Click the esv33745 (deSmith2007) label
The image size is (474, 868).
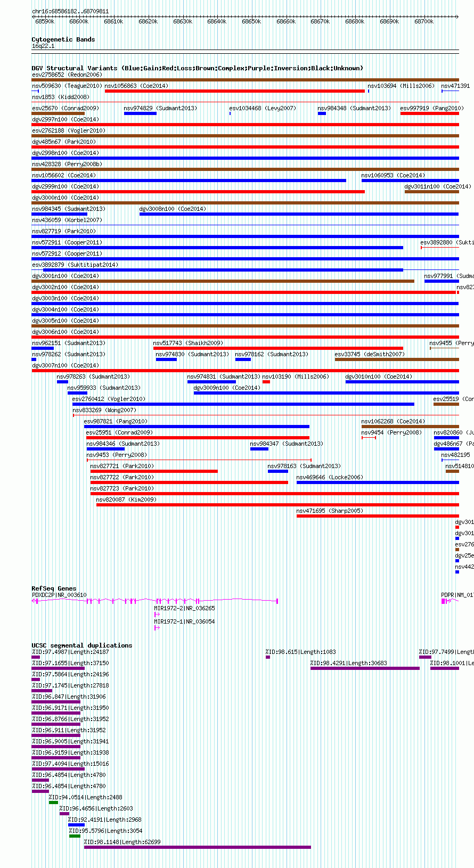[x=370, y=354]
